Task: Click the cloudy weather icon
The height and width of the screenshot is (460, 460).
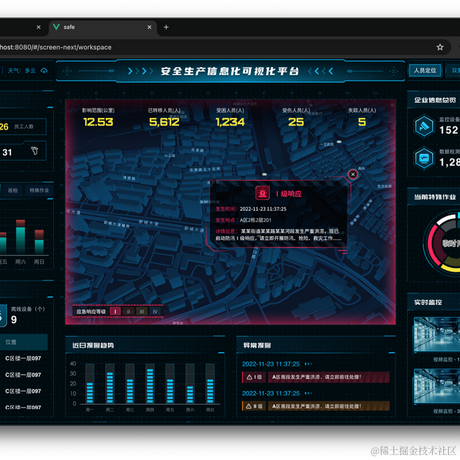Action: 44,71
